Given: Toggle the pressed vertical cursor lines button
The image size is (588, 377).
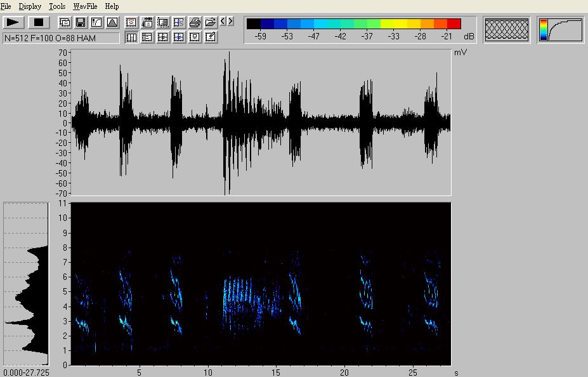Looking at the screenshot, I should (x=131, y=37).
